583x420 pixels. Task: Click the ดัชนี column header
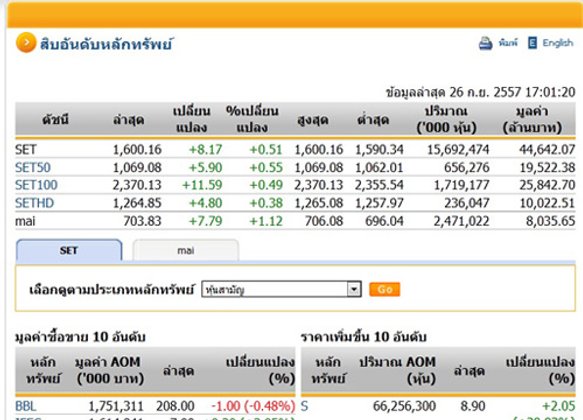(55, 120)
